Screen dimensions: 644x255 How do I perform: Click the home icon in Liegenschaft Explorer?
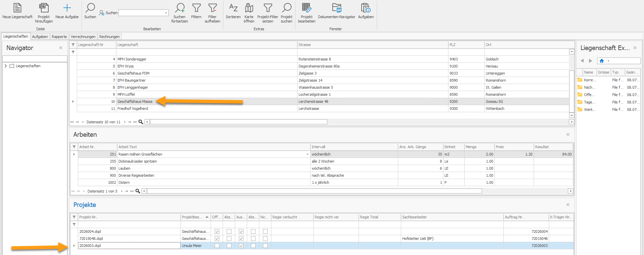pyautogui.click(x=602, y=61)
